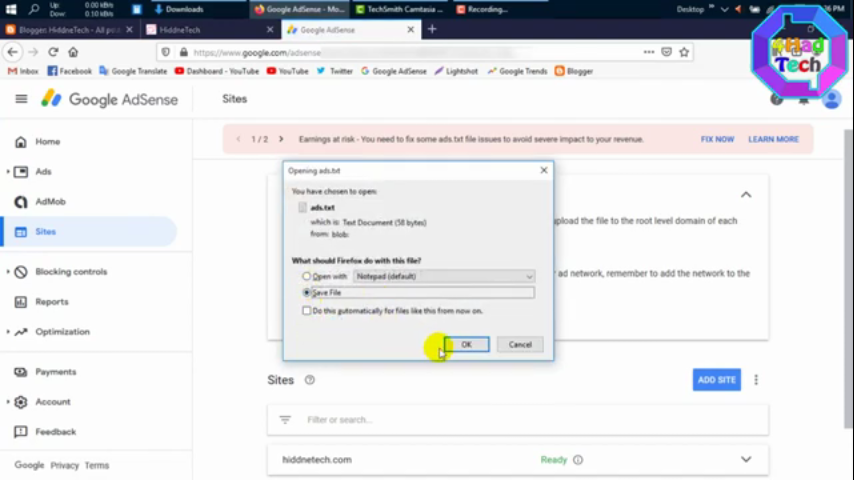
Task: Open page actions three-dot menu
Action: (649, 52)
